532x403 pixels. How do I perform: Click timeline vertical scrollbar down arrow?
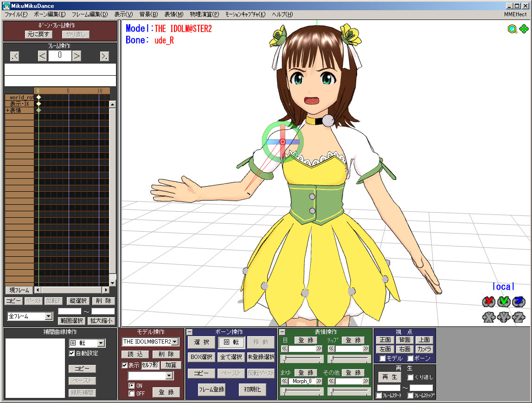(x=112, y=282)
